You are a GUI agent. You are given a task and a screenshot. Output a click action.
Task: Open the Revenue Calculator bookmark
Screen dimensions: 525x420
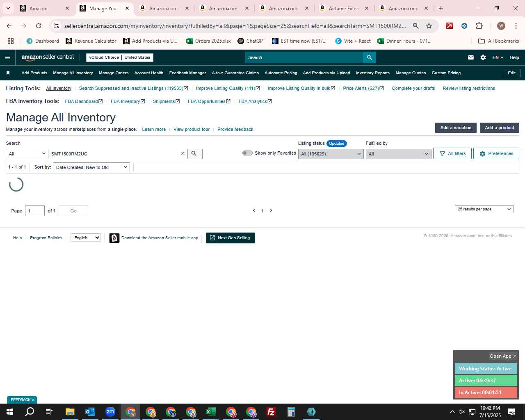91,41
